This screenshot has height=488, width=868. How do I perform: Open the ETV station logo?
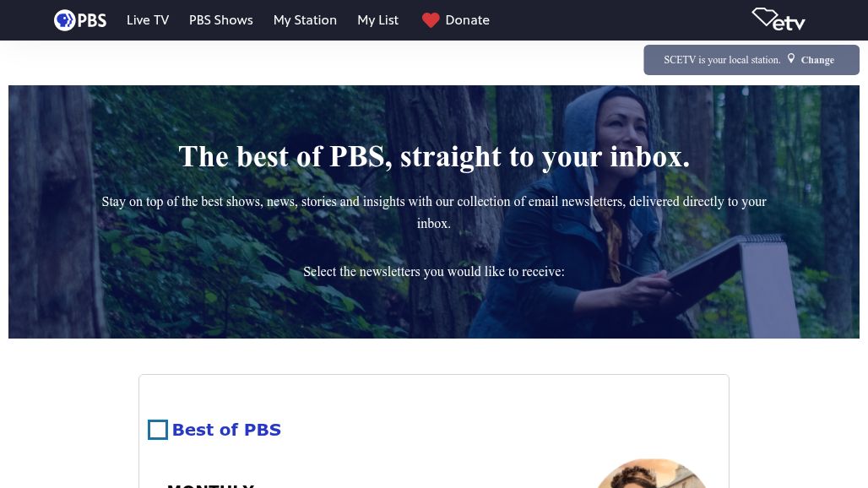778,19
